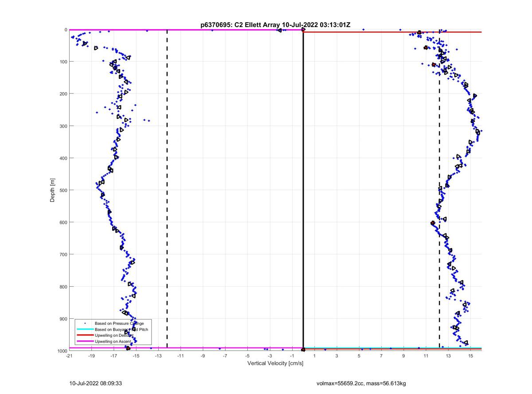Click the positive velocity tick label '15'

click(470, 355)
